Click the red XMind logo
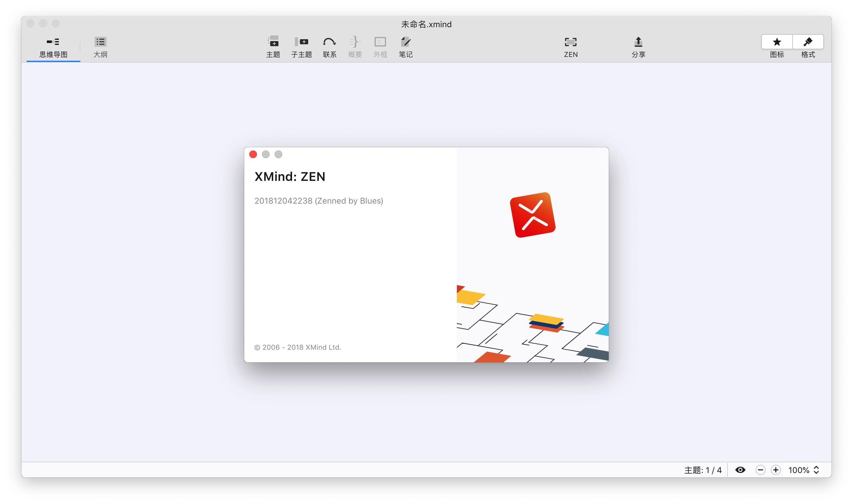The image size is (853, 504). click(532, 215)
